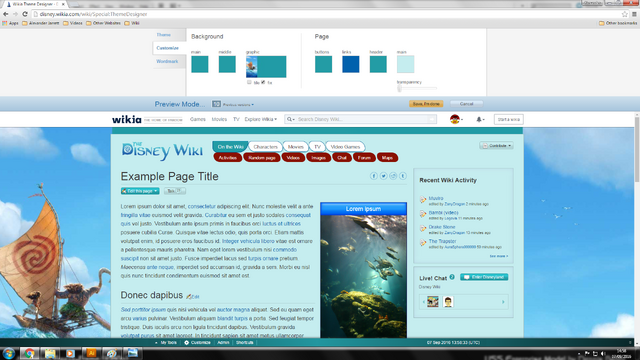Open See more activity link
640x360 pixels.
pyautogui.click(x=499, y=256)
